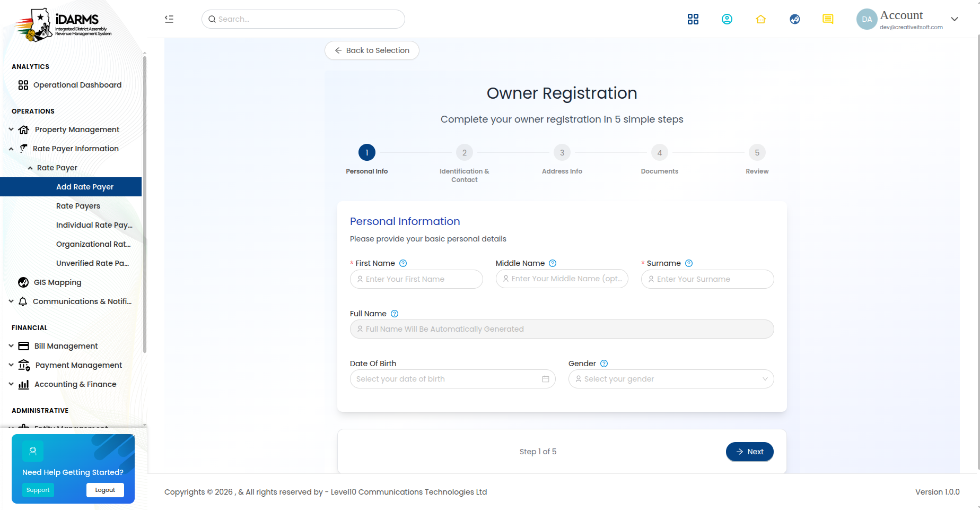Screen dimensions: 980x510
Task: Open the globe map icon in header
Action: point(795,19)
